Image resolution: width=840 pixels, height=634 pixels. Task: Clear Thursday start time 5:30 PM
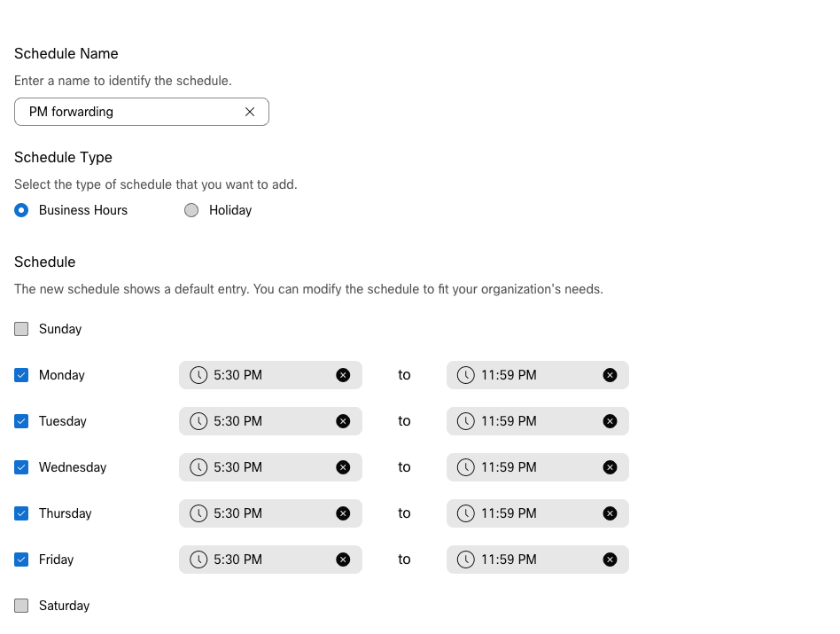click(x=343, y=513)
